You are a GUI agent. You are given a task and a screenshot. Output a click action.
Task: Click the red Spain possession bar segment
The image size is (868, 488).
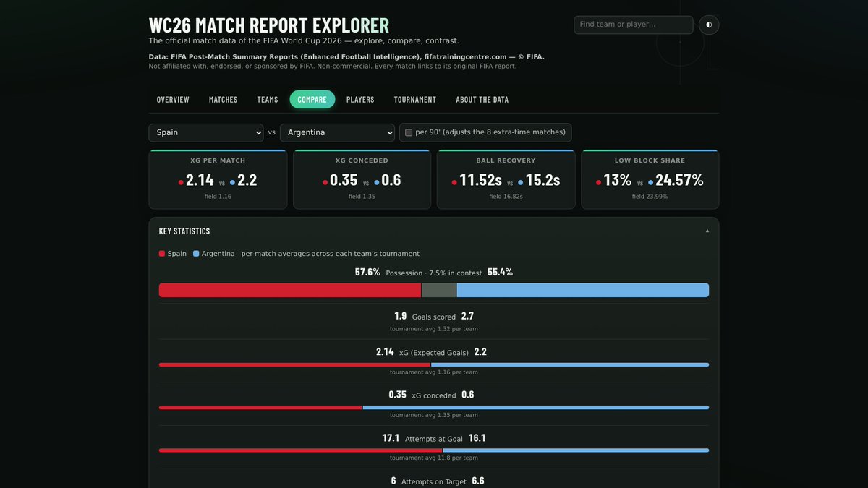pos(290,290)
